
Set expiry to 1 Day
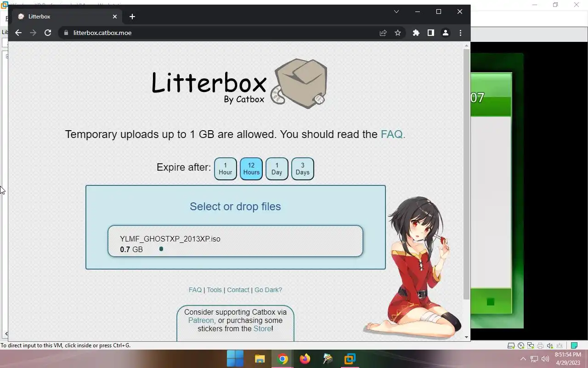(x=277, y=169)
